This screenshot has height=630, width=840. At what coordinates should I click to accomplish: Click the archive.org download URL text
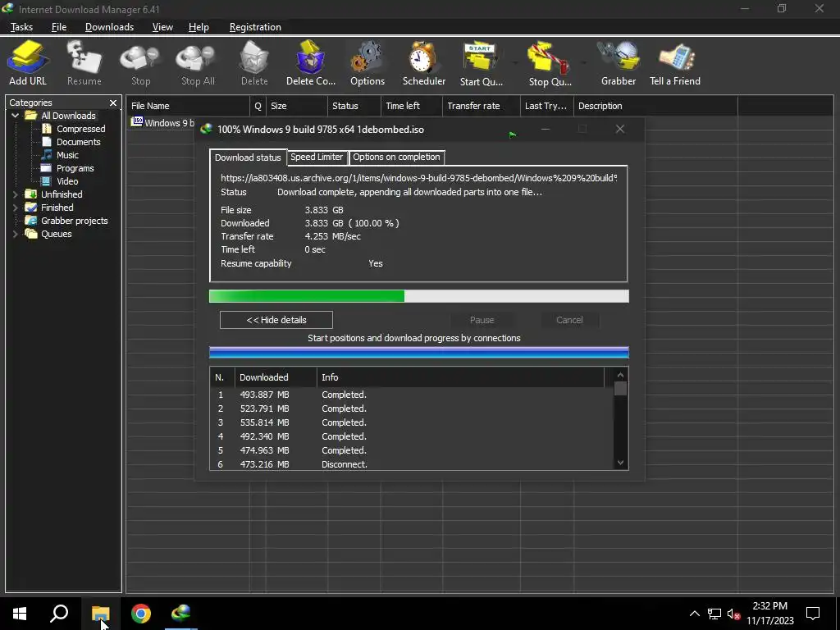coord(419,178)
